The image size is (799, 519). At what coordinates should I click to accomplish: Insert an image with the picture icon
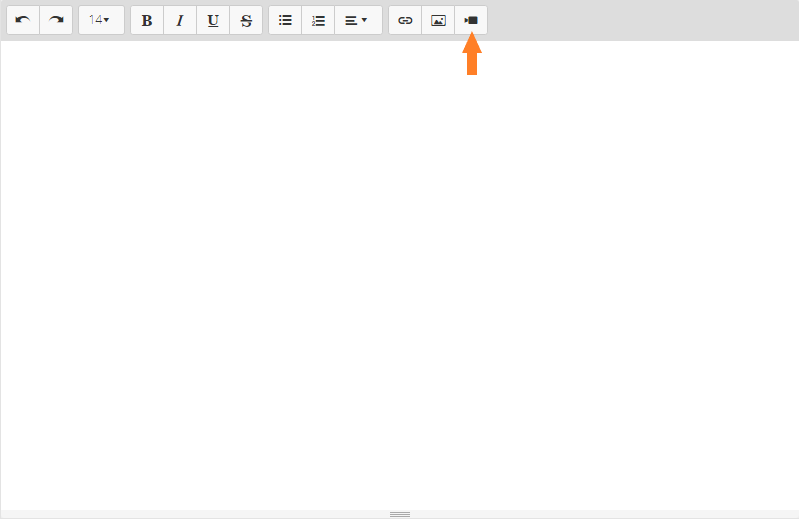tap(438, 20)
